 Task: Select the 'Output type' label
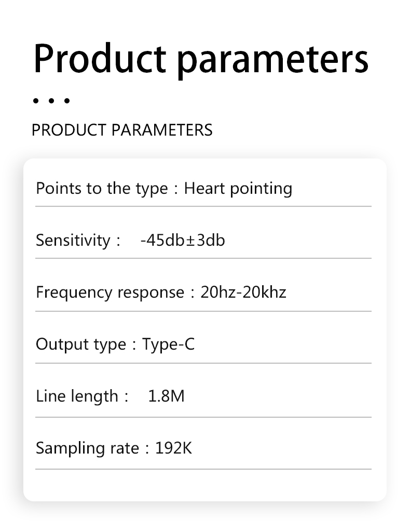pyautogui.click(x=81, y=344)
